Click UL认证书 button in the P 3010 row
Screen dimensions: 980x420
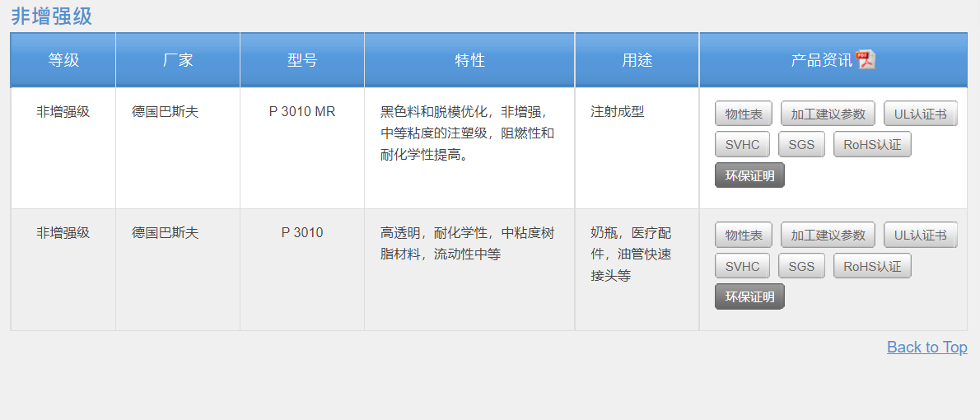pos(920,235)
